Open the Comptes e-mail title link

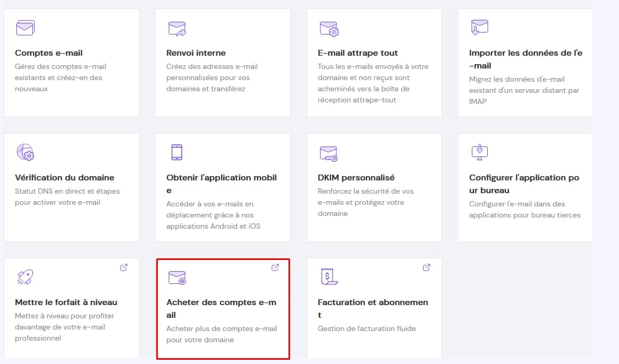(49, 53)
